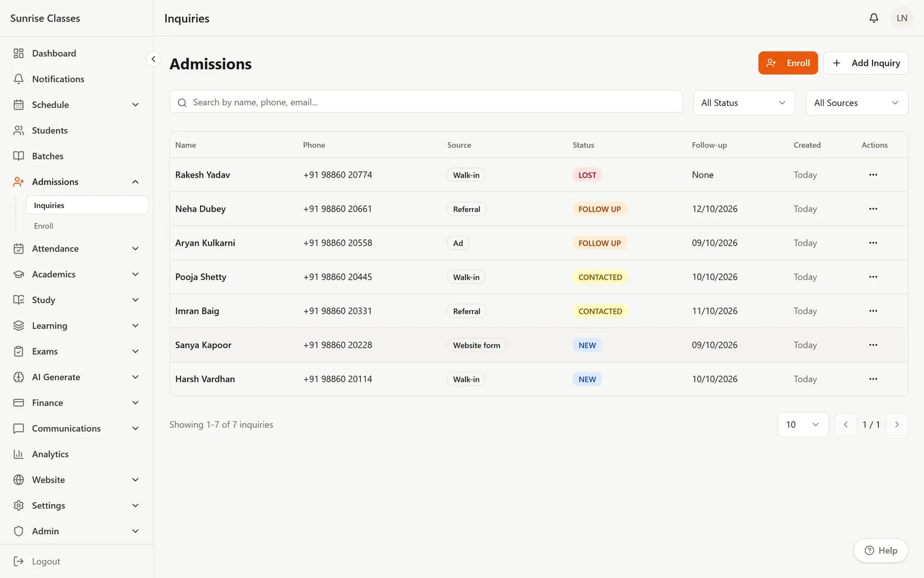Open the Notifications sidebar item

pyautogui.click(x=77, y=79)
